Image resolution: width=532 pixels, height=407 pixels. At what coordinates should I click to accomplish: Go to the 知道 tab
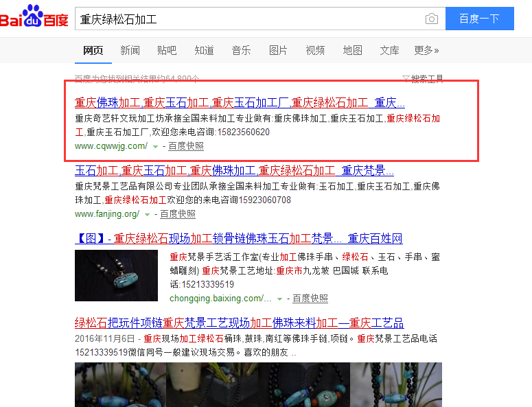(x=204, y=51)
